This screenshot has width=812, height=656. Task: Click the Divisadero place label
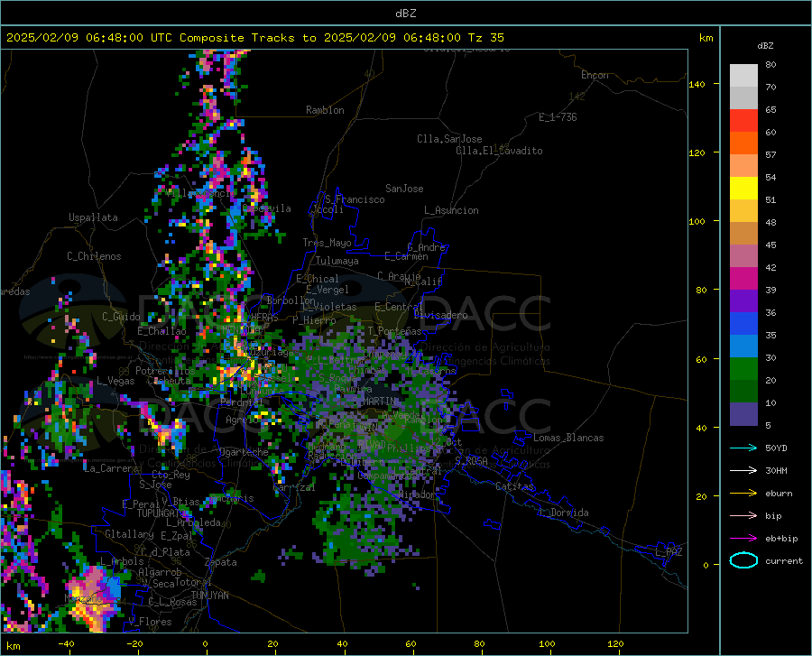click(x=440, y=315)
